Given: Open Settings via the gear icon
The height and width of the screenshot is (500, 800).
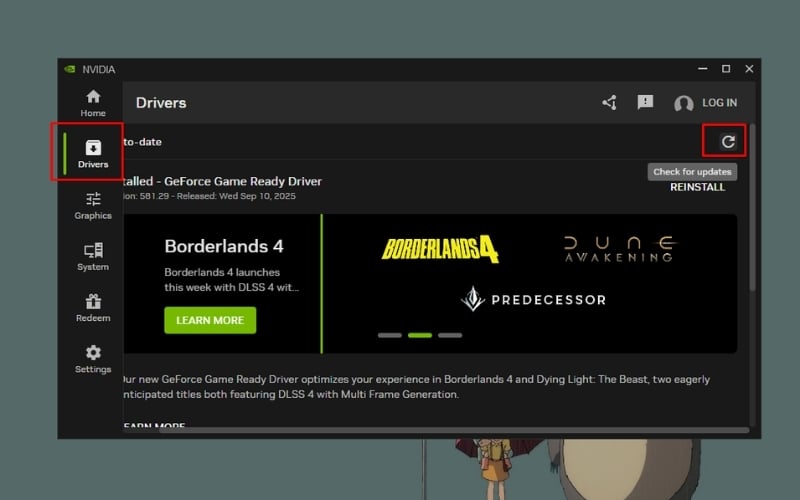Looking at the screenshot, I should (x=93, y=358).
